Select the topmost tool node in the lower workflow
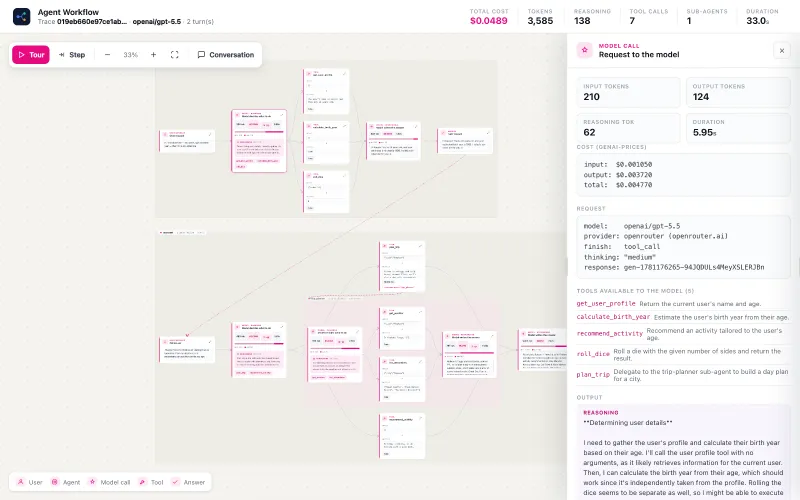The width and height of the screenshot is (800, 500). 402,266
